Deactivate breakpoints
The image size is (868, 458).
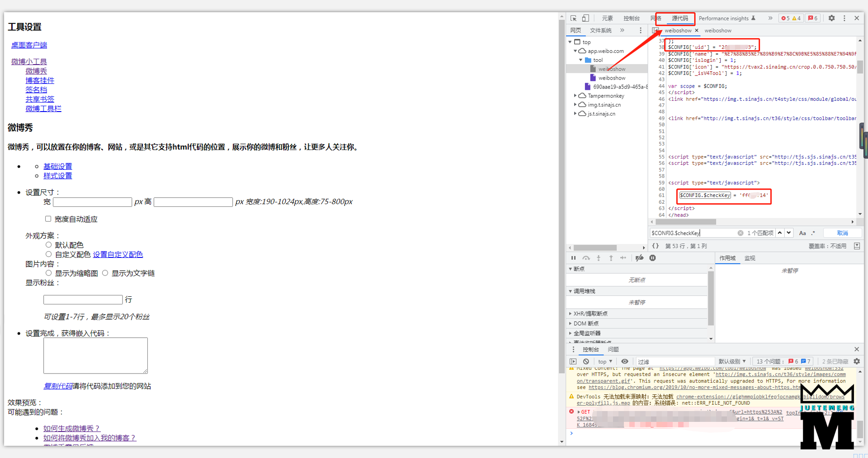[639, 258]
